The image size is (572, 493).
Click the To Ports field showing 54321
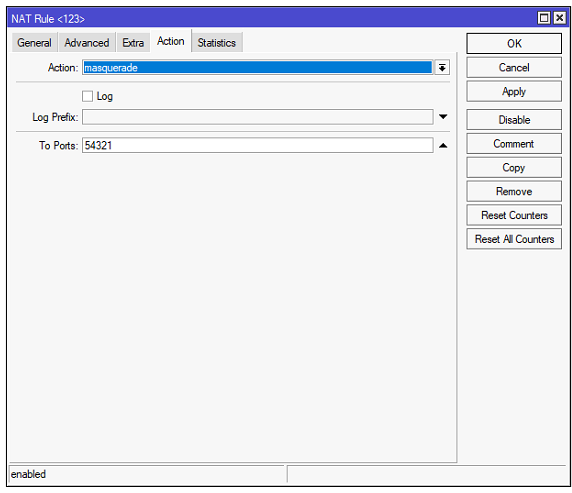[258, 145]
